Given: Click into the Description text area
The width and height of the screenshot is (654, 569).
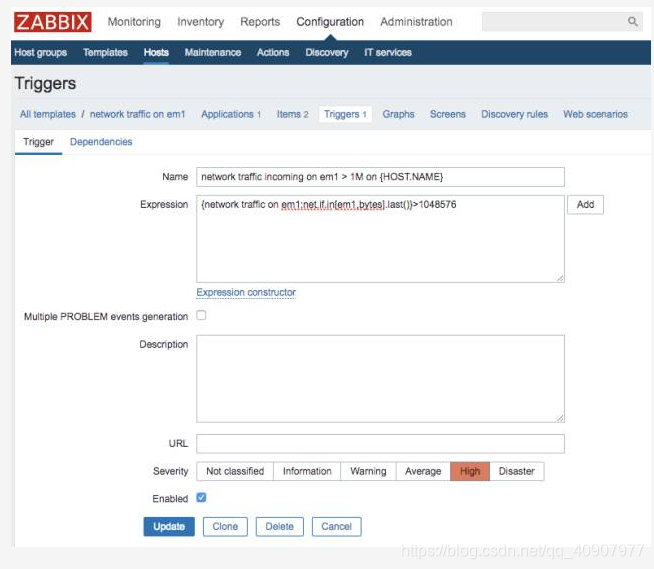Looking at the screenshot, I should click(x=380, y=379).
